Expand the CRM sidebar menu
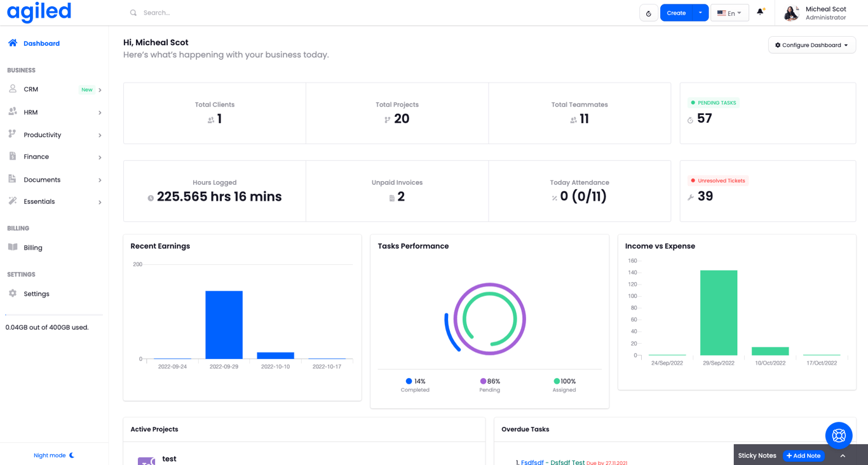 tap(55, 90)
